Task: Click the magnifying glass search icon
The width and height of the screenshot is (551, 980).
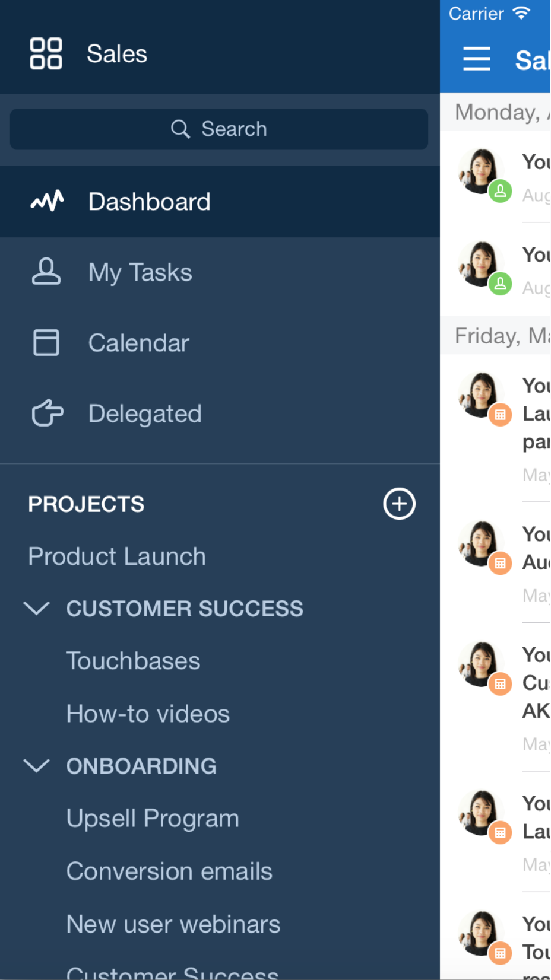Action: [x=180, y=129]
